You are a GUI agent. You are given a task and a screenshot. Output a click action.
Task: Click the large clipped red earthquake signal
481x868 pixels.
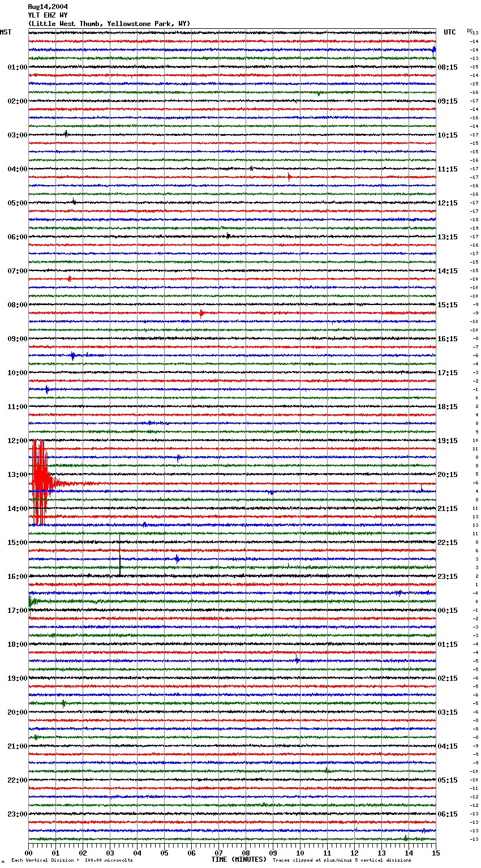(41, 483)
